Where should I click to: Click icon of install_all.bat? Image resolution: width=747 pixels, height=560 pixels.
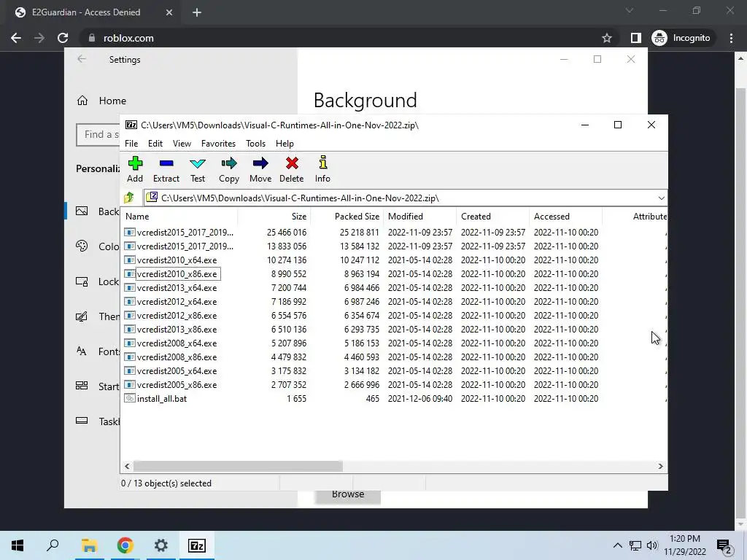coord(130,399)
